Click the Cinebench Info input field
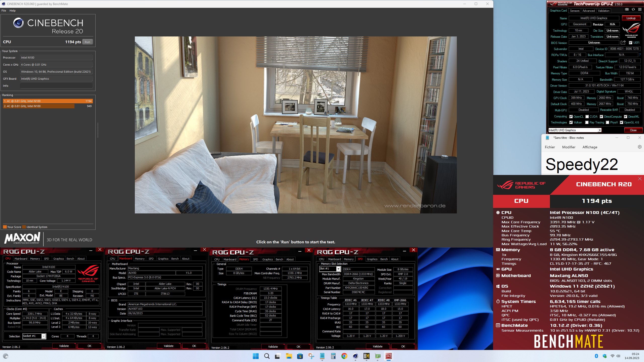This screenshot has width=644, height=362. point(56,86)
